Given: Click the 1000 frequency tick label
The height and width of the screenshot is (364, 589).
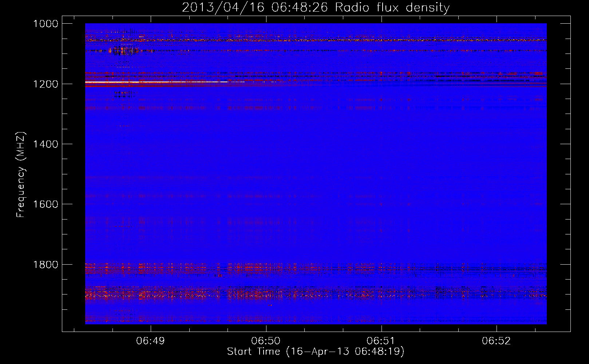Looking at the screenshot, I should (46, 24).
